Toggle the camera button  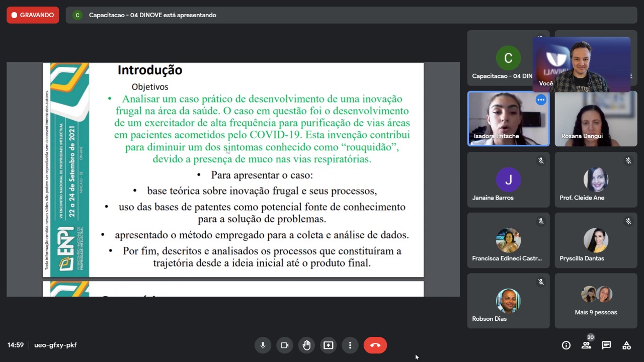point(284,345)
